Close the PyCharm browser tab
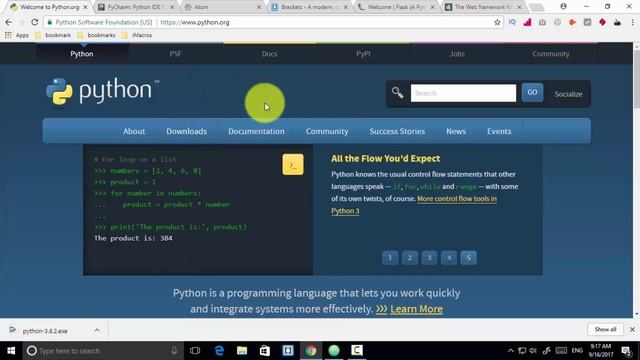The image size is (640, 360). tap(172, 7)
